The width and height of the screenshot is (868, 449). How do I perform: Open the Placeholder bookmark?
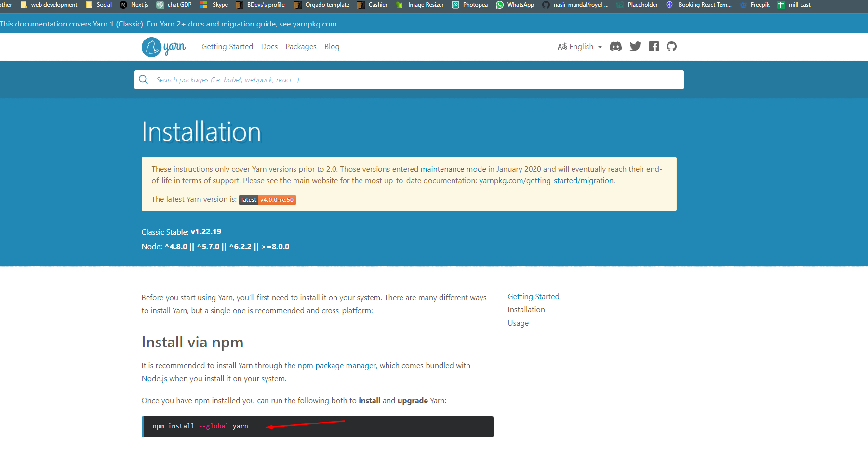tap(637, 5)
